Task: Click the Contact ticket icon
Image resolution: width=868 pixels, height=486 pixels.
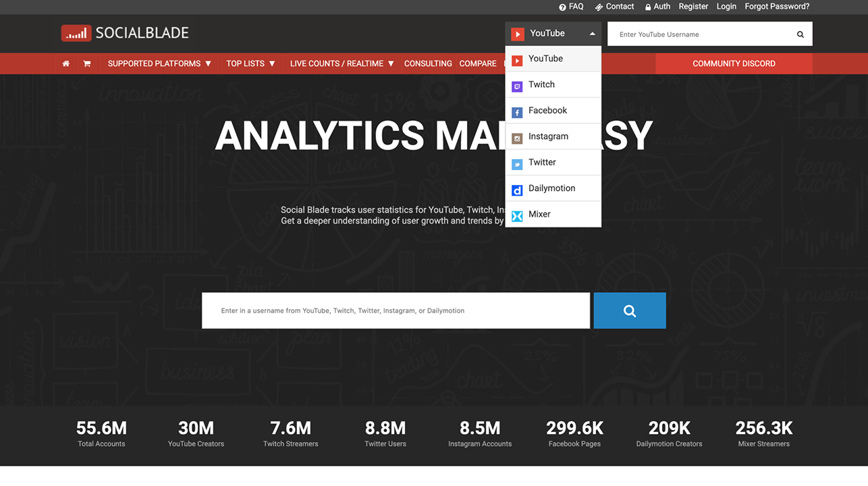Action: tap(599, 7)
